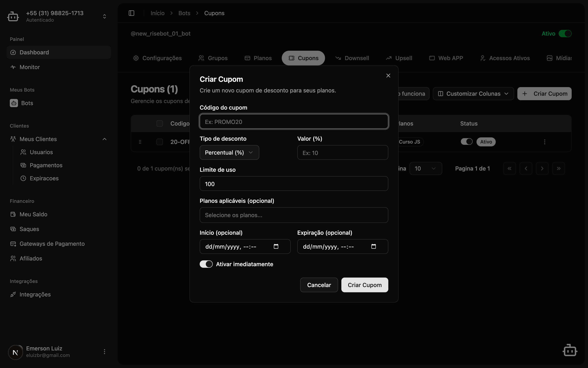Click the Integrações plug icon

tap(13, 294)
